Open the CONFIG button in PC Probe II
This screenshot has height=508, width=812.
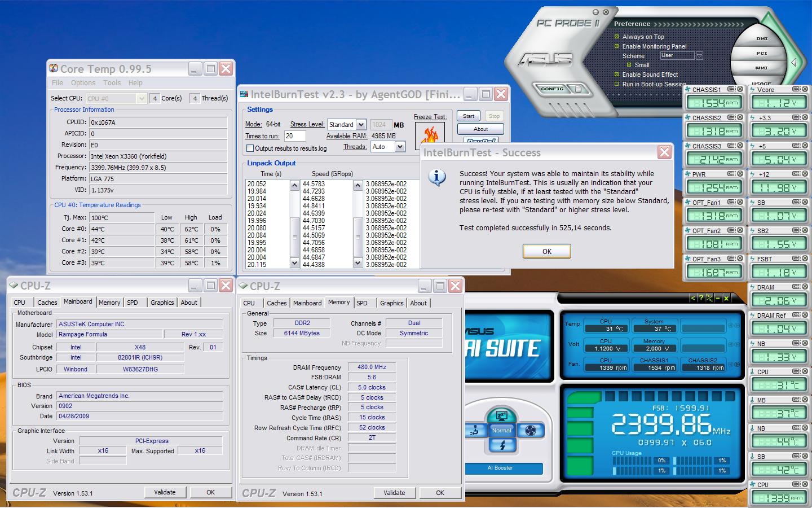[553, 89]
